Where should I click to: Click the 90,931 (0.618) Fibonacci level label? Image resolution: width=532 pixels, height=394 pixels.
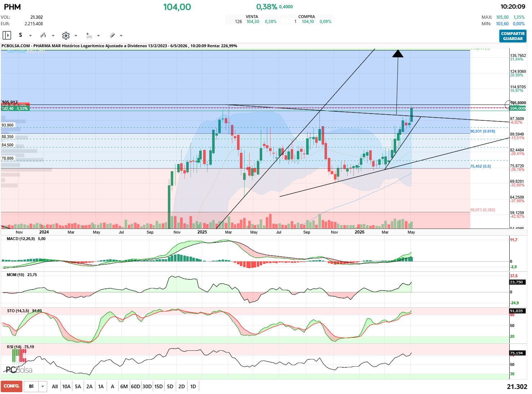coord(483,131)
